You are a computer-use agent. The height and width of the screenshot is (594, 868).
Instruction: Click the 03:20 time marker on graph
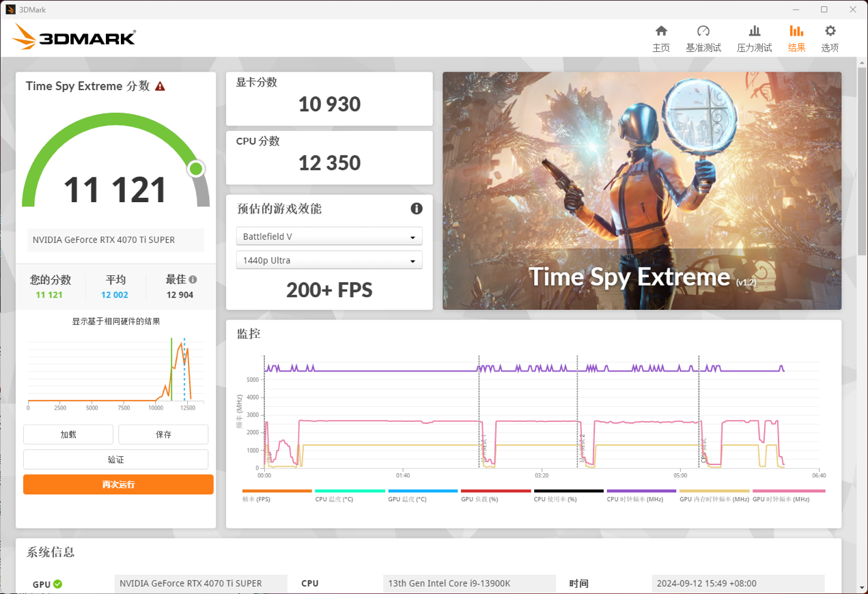pos(542,475)
